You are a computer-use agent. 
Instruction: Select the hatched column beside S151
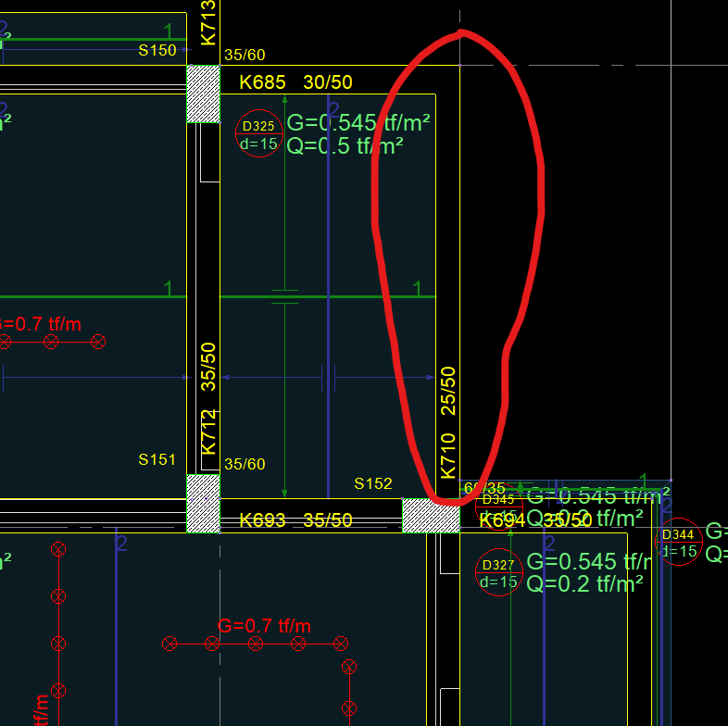[204, 504]
